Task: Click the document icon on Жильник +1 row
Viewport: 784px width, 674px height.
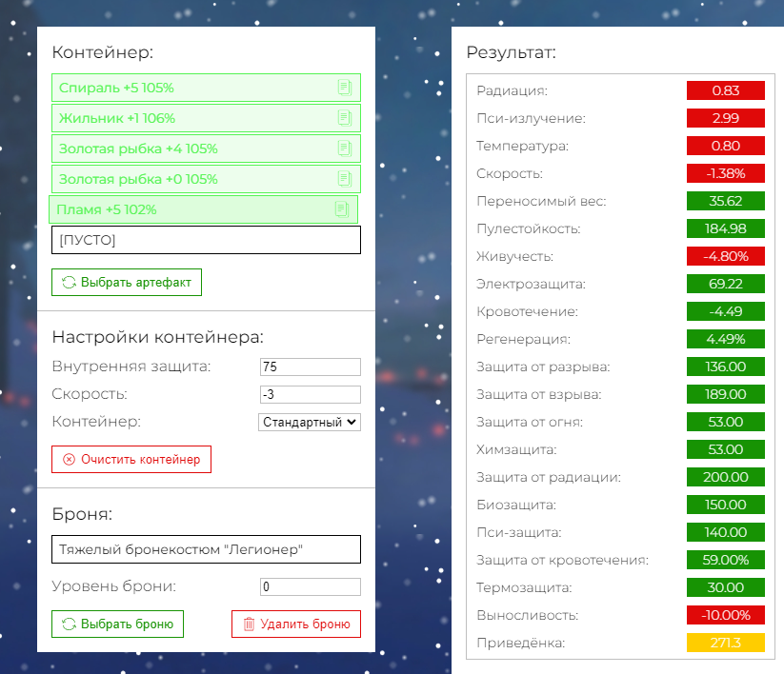Action: 345,118
